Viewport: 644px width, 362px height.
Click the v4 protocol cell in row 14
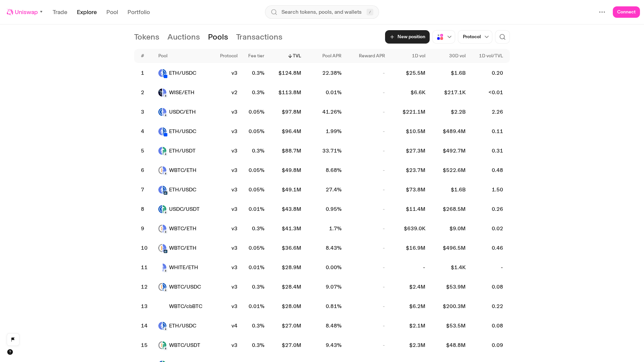(234, 326)
